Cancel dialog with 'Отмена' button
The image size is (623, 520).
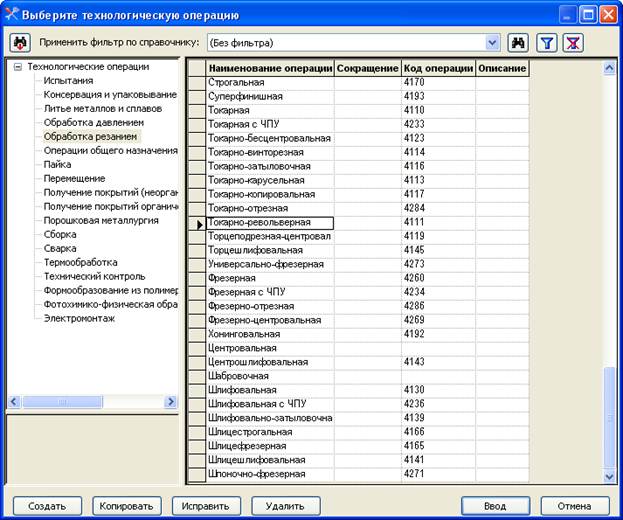575,506
